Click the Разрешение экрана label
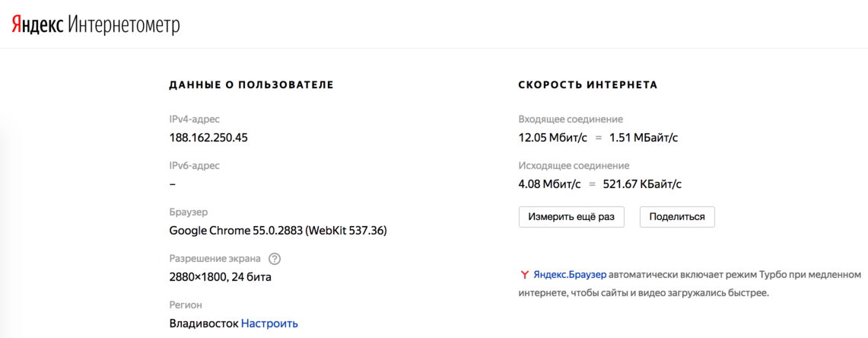This screenshot has height=338, width=868. pos(216,259)
